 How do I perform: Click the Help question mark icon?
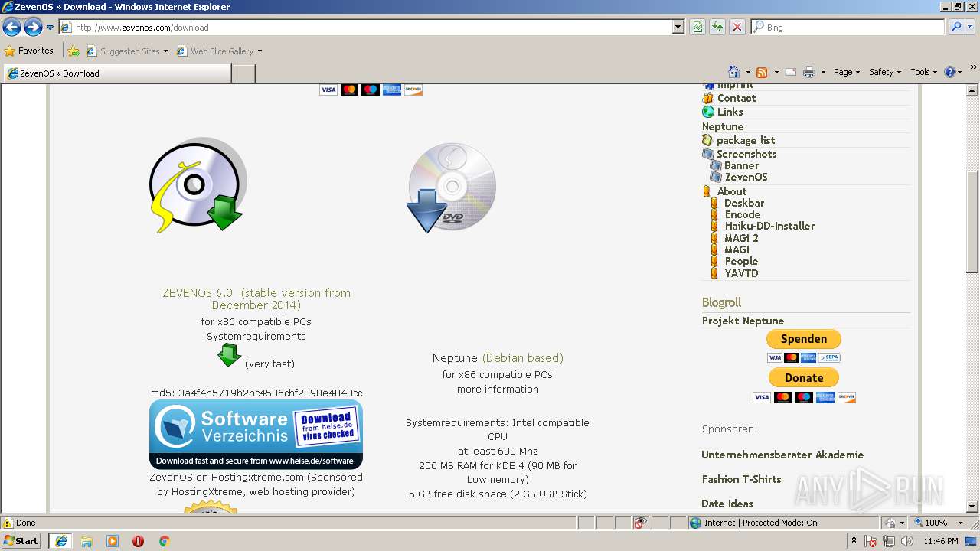[x=950, y=72]
